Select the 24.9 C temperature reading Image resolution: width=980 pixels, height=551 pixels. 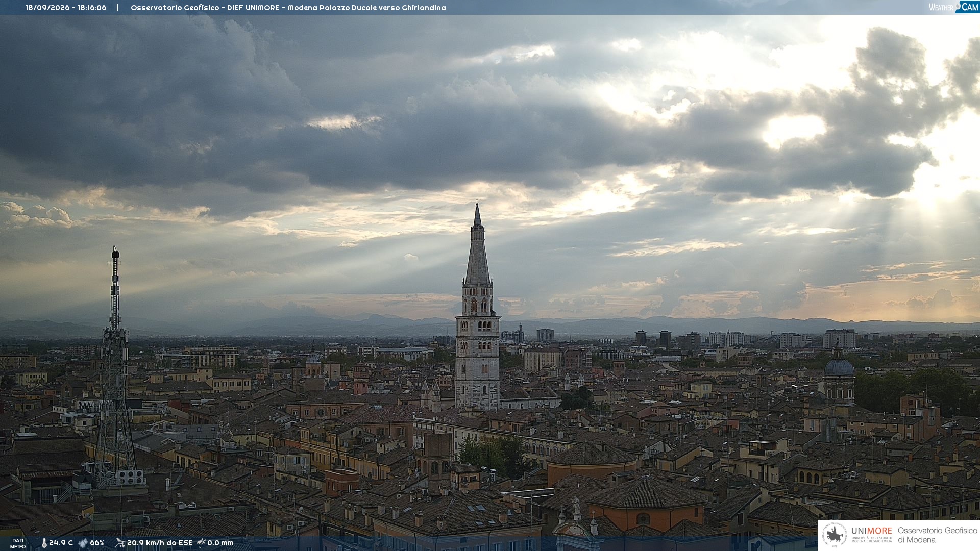[x=61, y=543]
